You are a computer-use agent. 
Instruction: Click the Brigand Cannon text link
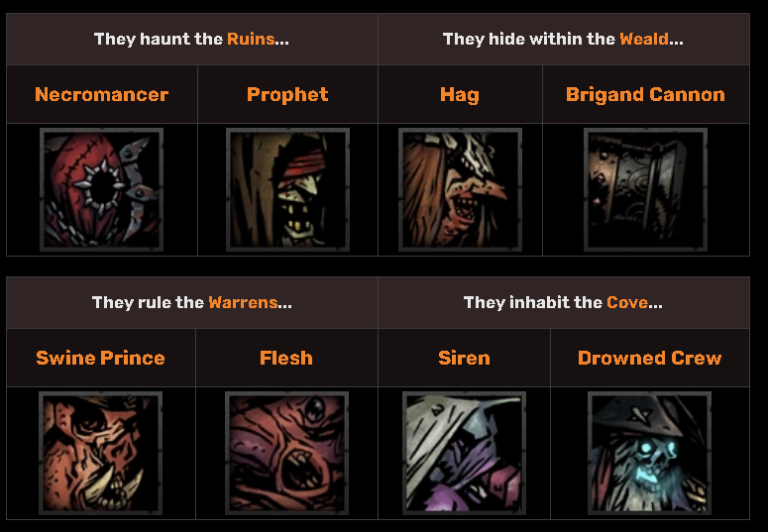[x=645, y=94]
